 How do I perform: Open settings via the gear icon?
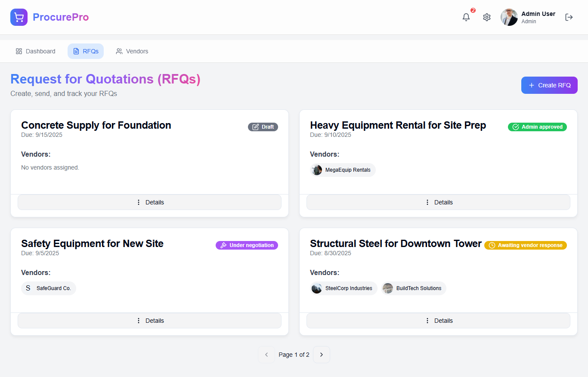coord(487,17)
